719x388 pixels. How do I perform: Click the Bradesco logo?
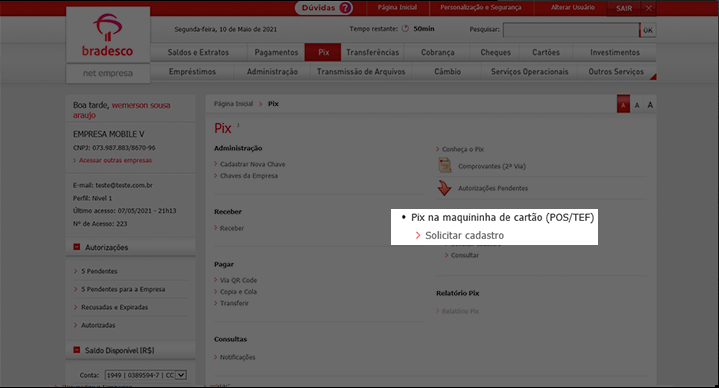(108, 35)
